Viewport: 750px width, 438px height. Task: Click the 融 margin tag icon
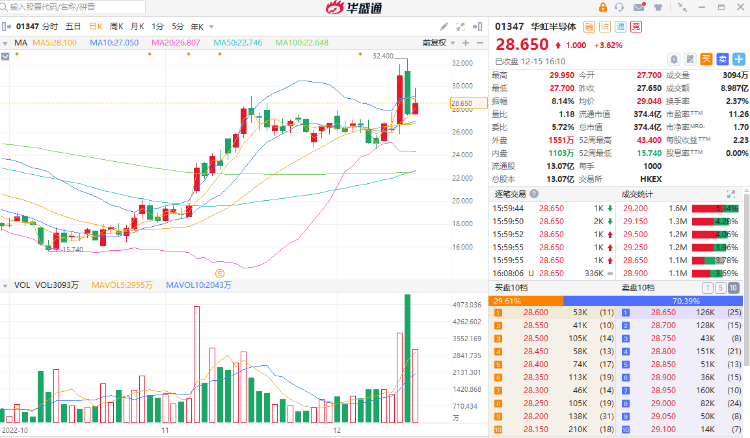(x=589, y=27)
